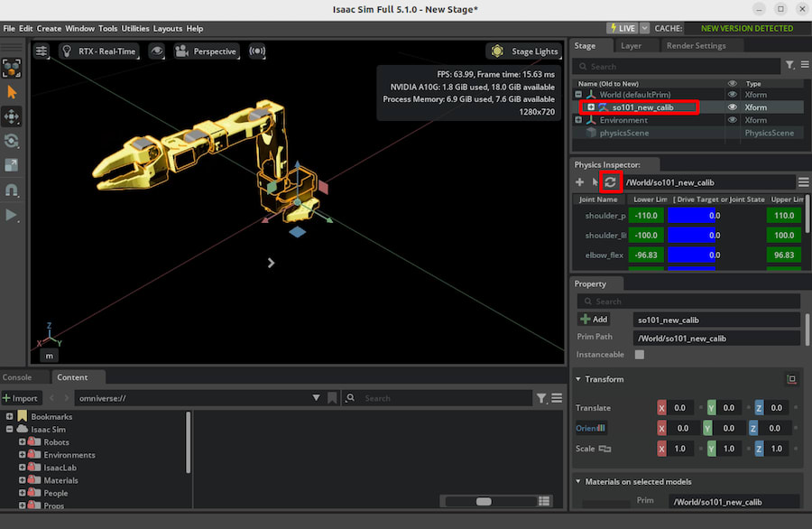Toggle visibility of World prim

click(x=732, y=94)
